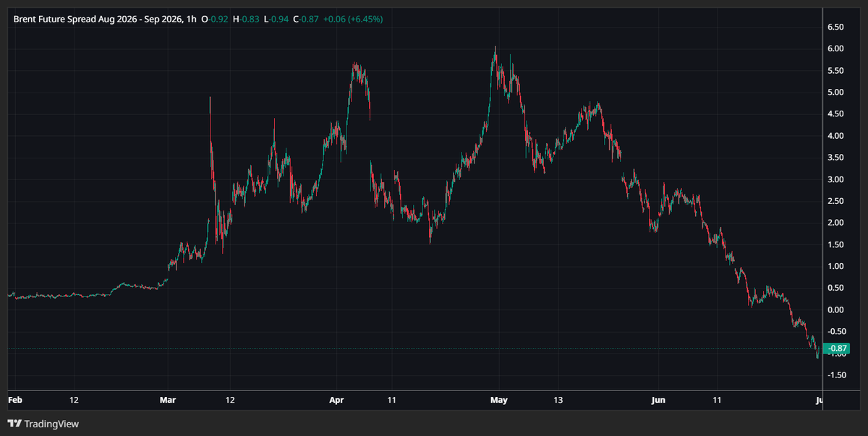Image resolution: width=868 pixels, height=436 pixels.
Task: Select the 5.00 price scale label
Action: [837, 93]
